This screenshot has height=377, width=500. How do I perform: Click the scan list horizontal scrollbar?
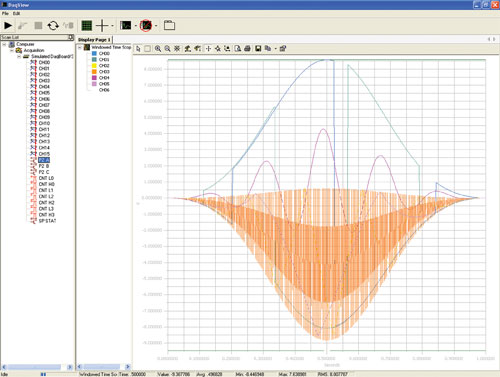[37, 367]
